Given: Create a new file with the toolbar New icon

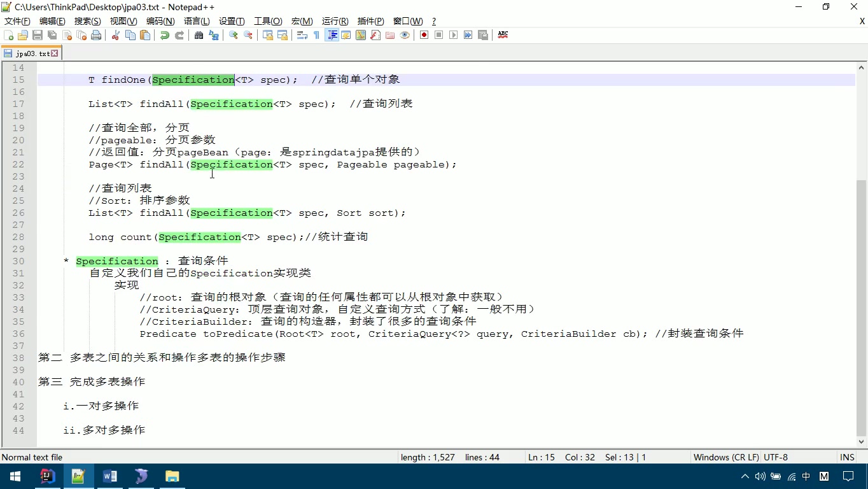Looking at the screenshot, I should click(9, 35).
